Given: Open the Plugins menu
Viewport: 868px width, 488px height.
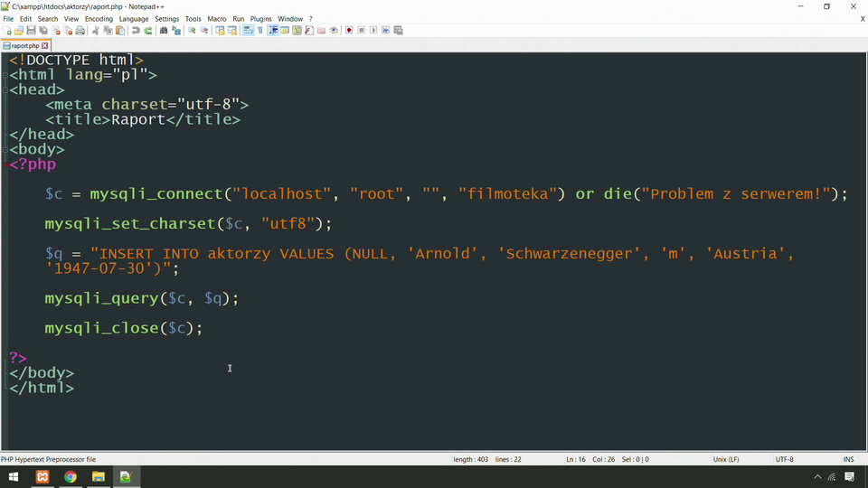Looking at the screenshot, I should click(x=260, y=19).
